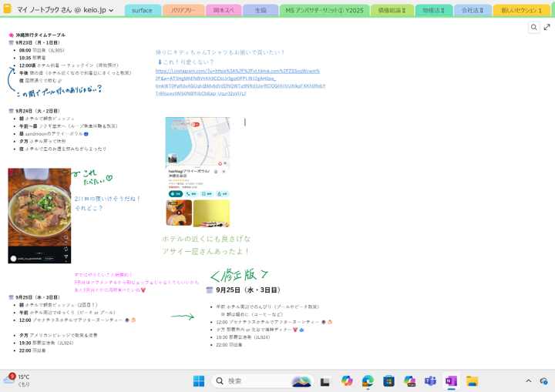Viewport: 555px width, 392px height.
Task: Open Microsoft Edge in the taskbar
Action: pos(368,381)
